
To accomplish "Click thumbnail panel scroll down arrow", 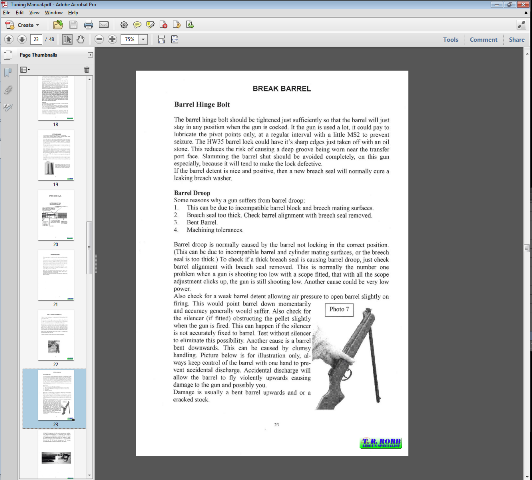I will [90, 476].
